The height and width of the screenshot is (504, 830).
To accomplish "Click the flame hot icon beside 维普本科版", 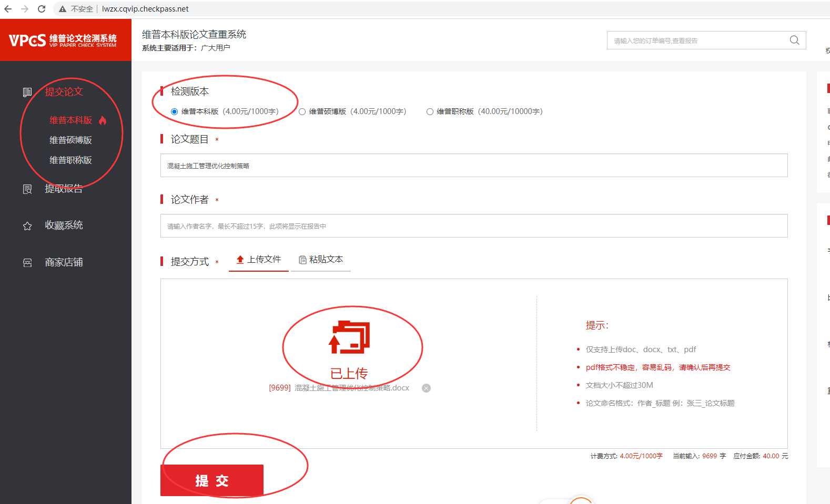I will [103, 120].
